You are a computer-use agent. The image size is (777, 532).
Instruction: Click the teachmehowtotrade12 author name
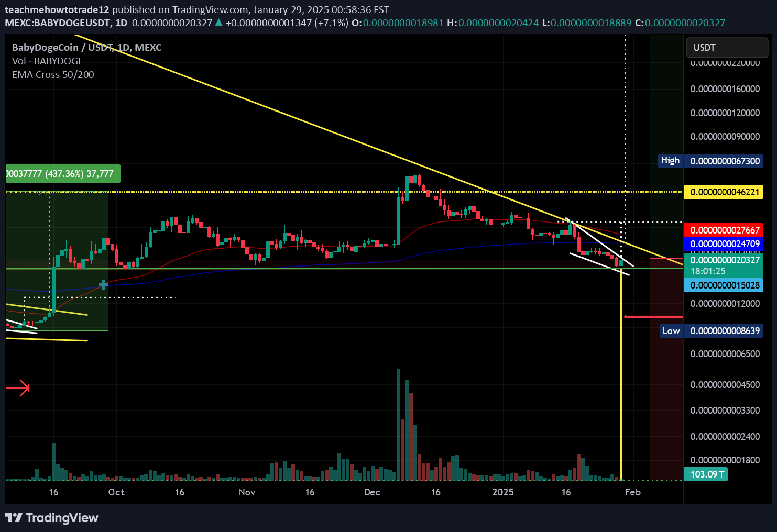(57, 9)
